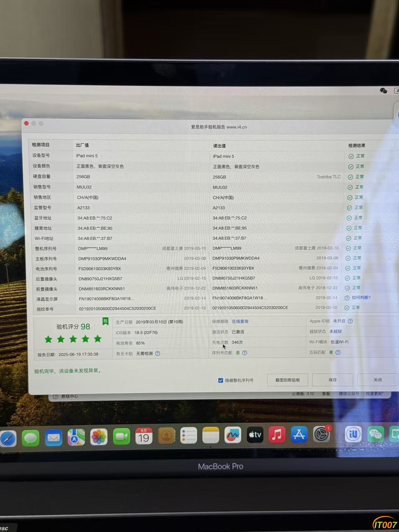
Task: Click the Toshiba TLC value
Action: coord(329,177)
